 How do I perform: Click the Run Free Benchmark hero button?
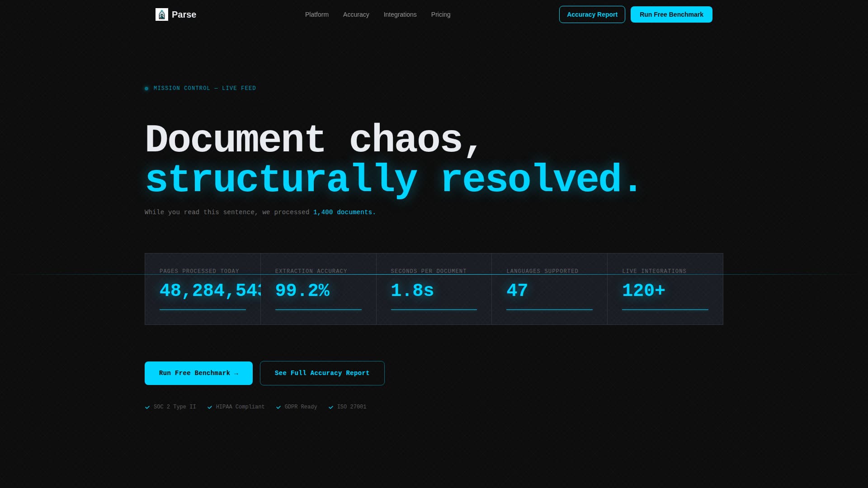[198, 373]
